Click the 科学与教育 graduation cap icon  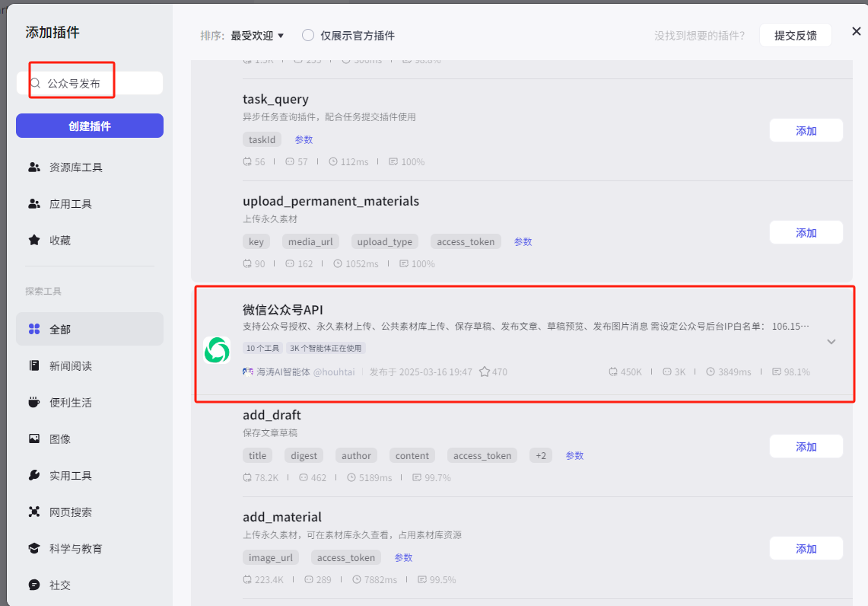click(x=34, y=548)
